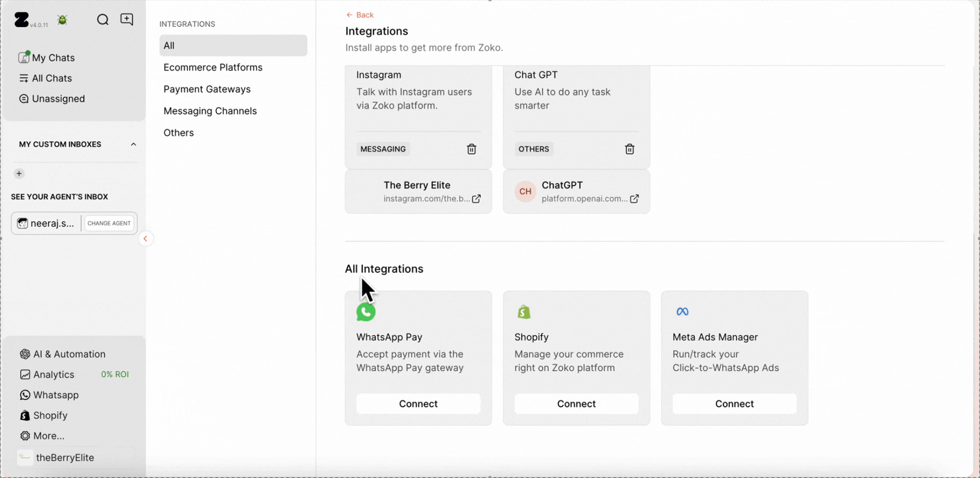
Task: Collapse the sidebar with the arrow
Action: click(146, 239)
